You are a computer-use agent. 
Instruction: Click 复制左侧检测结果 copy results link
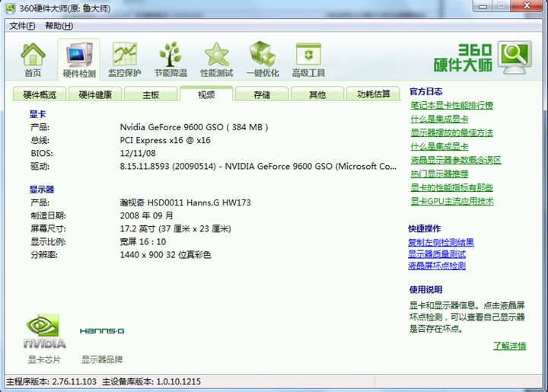pos(441,242)
